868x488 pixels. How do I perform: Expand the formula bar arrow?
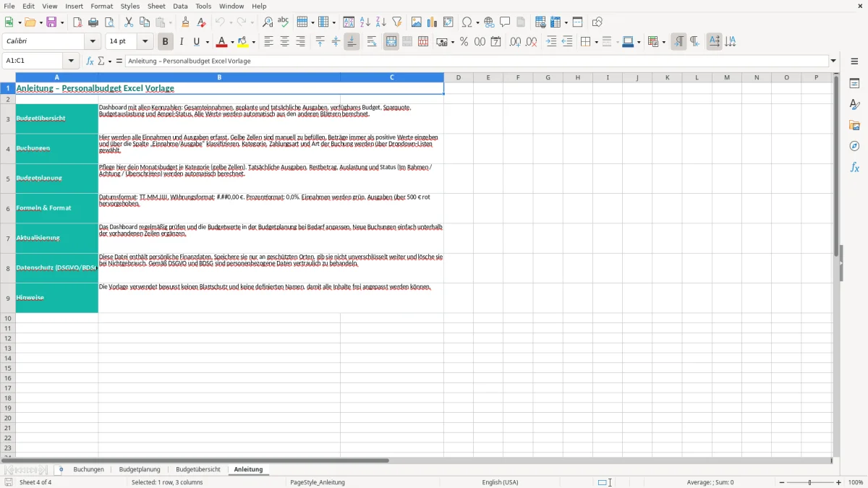pos(833,61)
